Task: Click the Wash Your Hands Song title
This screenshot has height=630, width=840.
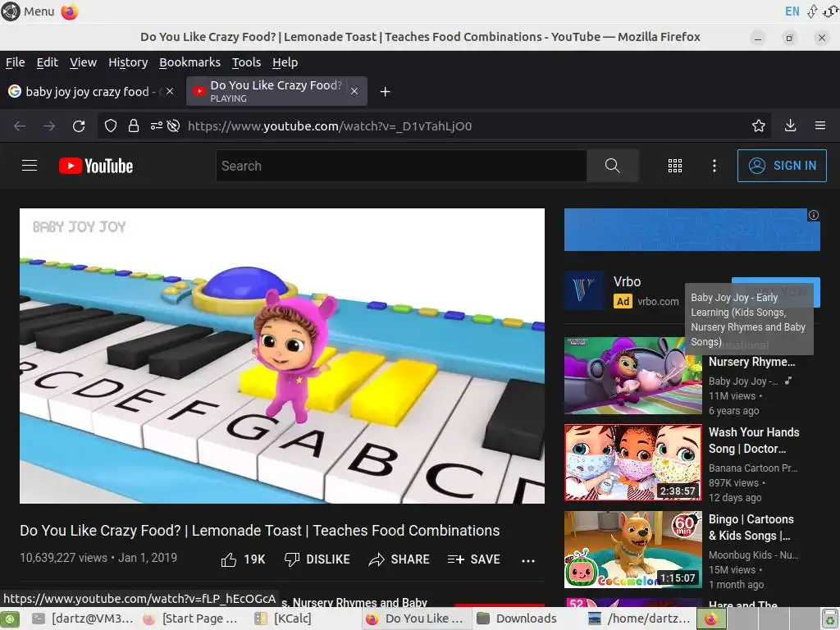Action: (754, 441)
